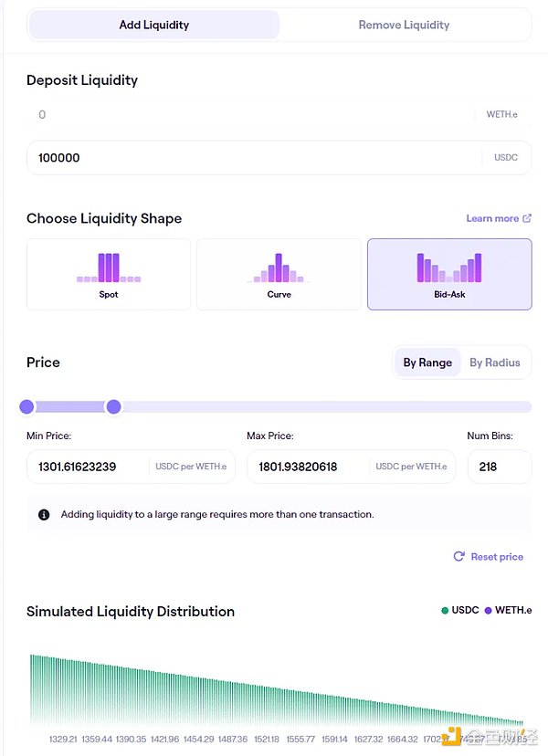The height and width of the screenshot is (756, 548).
Task: Click the Min Price input field
Action: [90, 467]
